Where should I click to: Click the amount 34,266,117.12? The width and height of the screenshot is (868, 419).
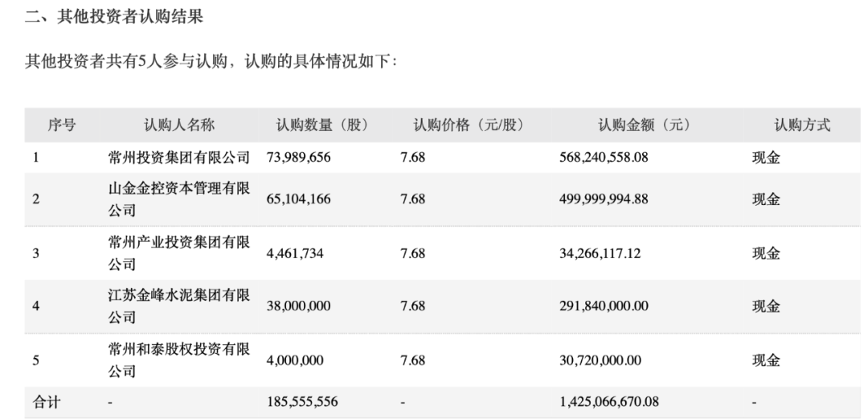pos(599,253)
